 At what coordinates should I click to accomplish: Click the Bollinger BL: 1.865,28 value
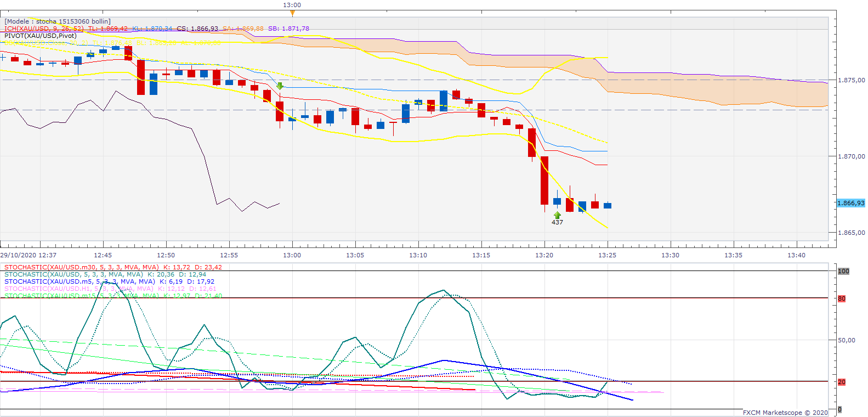(156, 43)
